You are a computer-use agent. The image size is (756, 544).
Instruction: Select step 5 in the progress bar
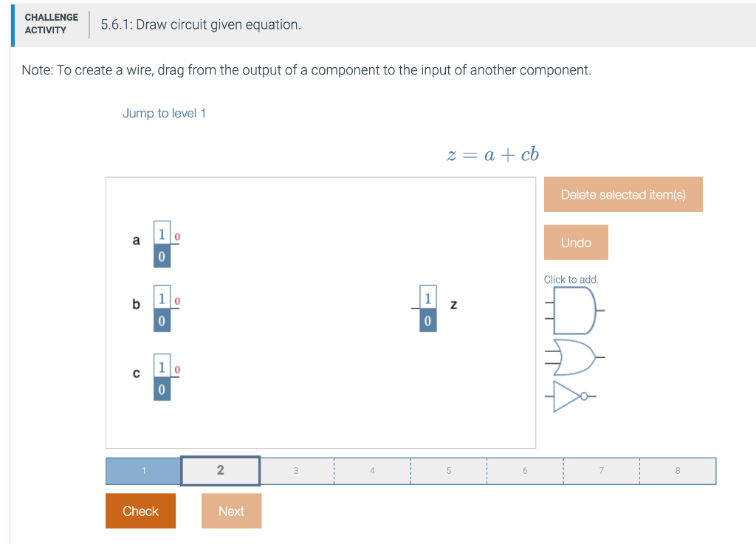pyautogui.click(x=448, y=470)
